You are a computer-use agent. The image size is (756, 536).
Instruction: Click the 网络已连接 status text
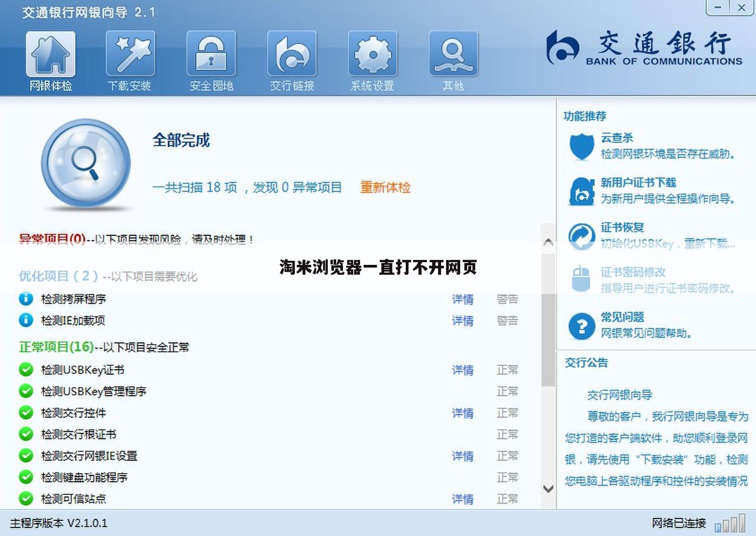(679, 523)
